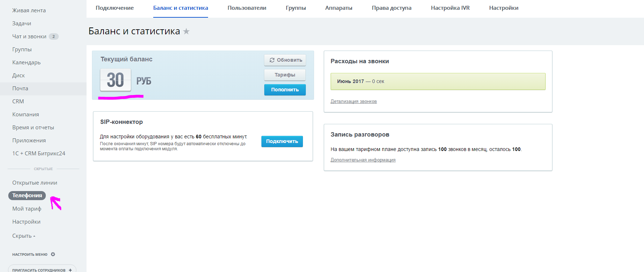Open Дополнительная информация about call recording
This screenshot has width=644, height=272.
tap(363, 160)
